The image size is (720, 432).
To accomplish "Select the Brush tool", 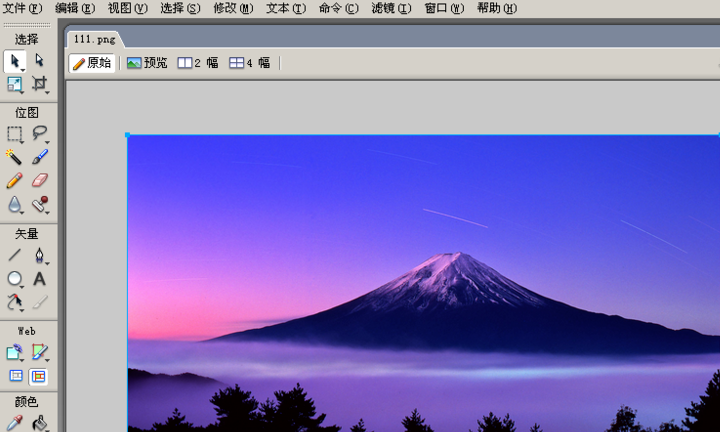I will (x=39, y=157).
